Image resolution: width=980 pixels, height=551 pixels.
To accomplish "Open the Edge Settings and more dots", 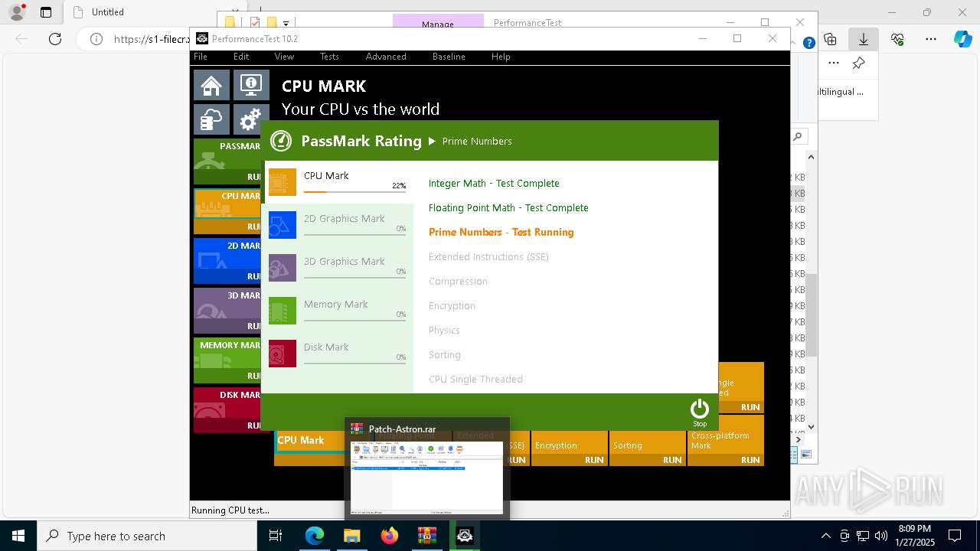I will click(931, 39).
